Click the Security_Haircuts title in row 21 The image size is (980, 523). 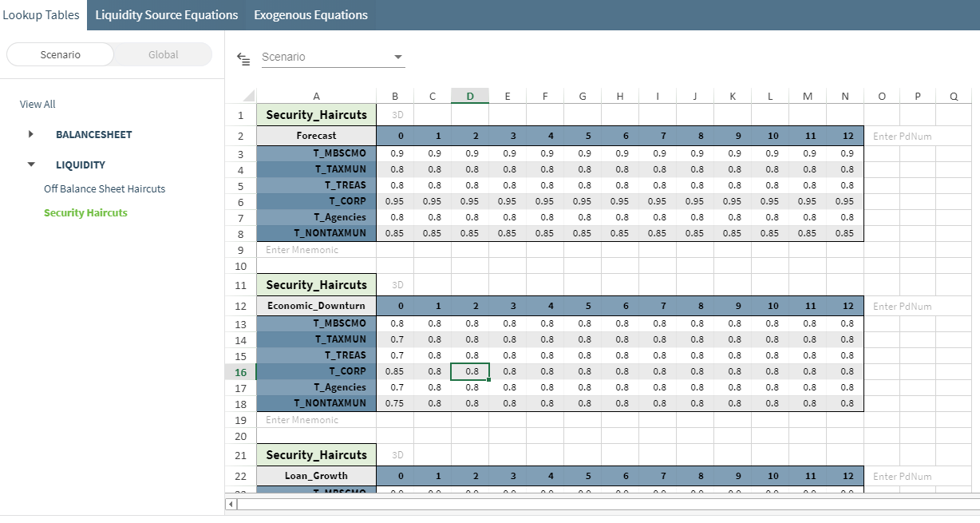316,455
